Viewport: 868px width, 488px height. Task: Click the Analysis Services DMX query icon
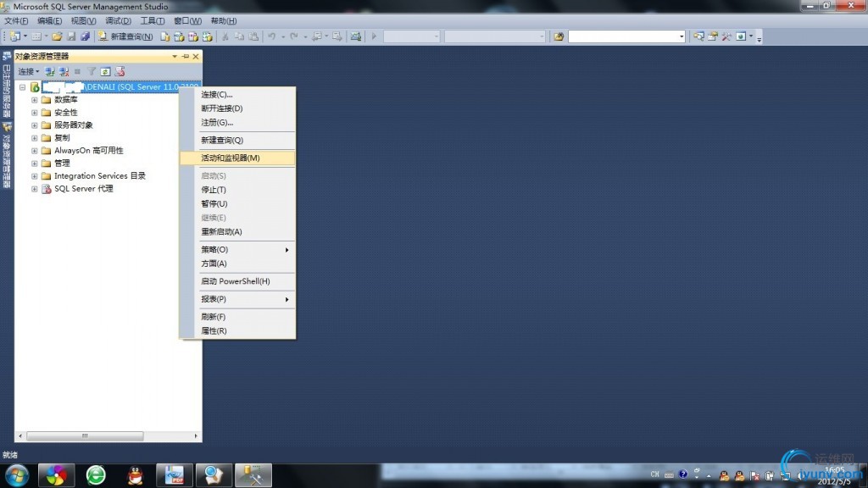[x=193, y=36]
